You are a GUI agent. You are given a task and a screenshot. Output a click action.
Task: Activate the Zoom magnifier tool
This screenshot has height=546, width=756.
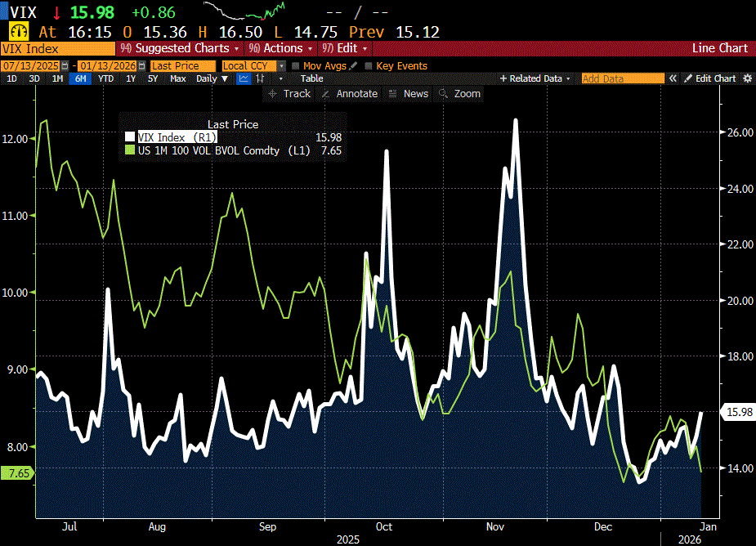(x=459, y=93)
